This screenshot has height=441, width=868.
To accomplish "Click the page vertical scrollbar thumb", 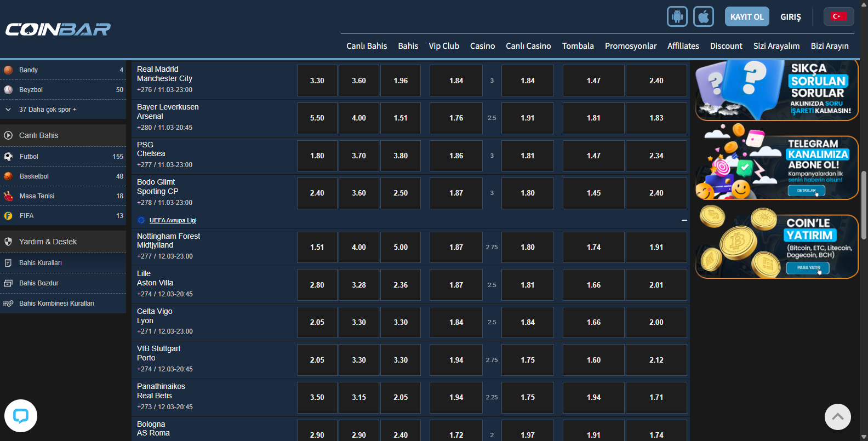I will tap(864, 205).
